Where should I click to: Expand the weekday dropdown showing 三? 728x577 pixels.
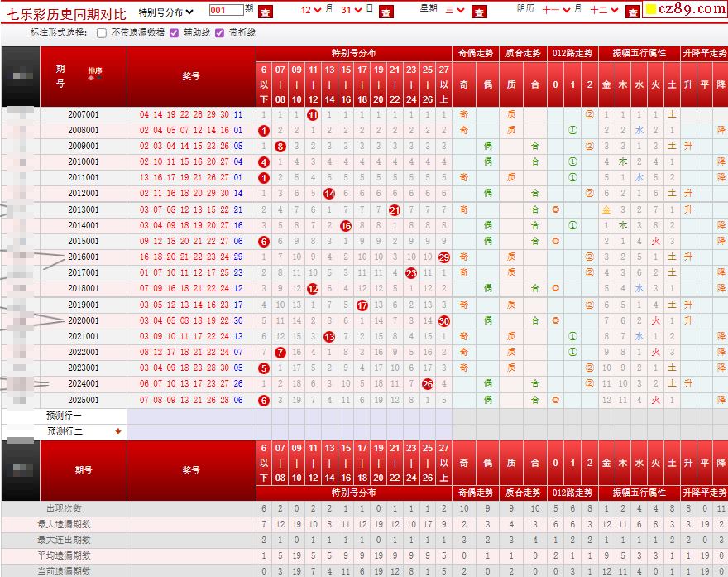[454, 10]
